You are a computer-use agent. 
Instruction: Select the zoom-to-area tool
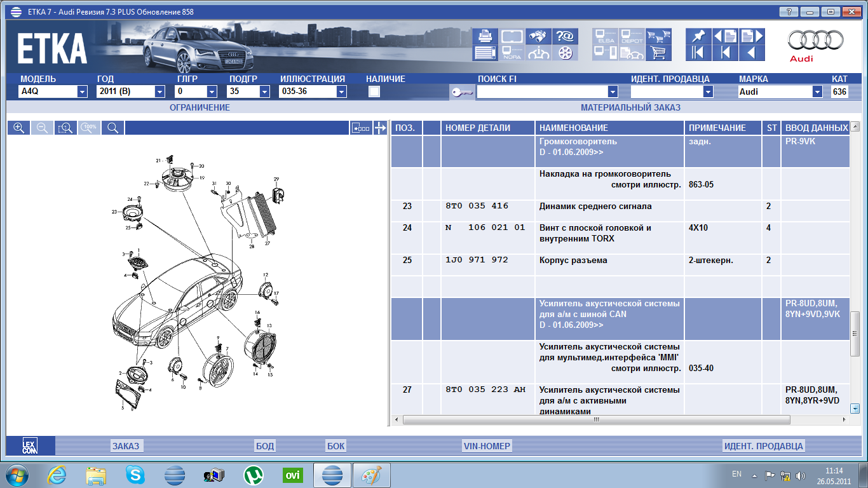65,128
